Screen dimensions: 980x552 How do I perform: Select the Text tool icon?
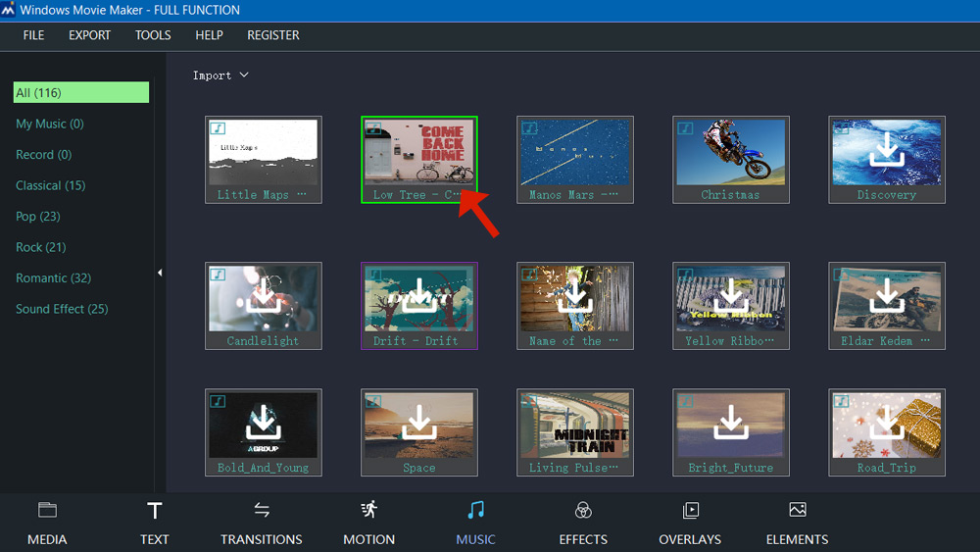click(x=155, y=510)
